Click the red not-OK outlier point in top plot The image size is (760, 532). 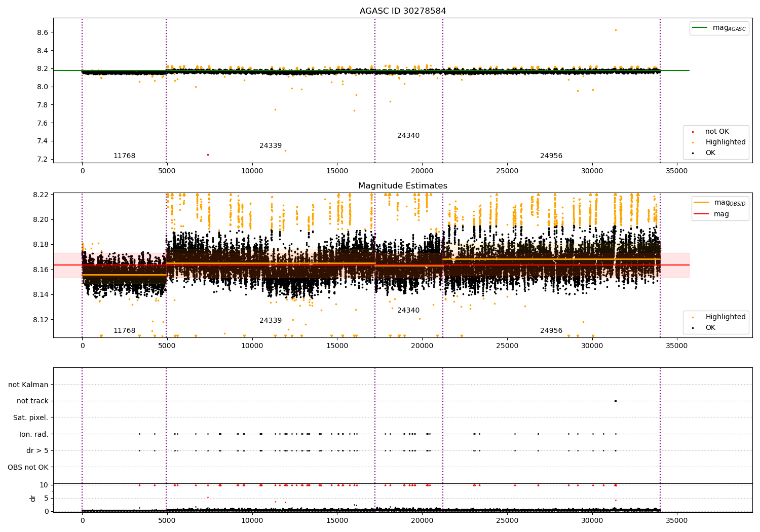(x=208, y=155)
